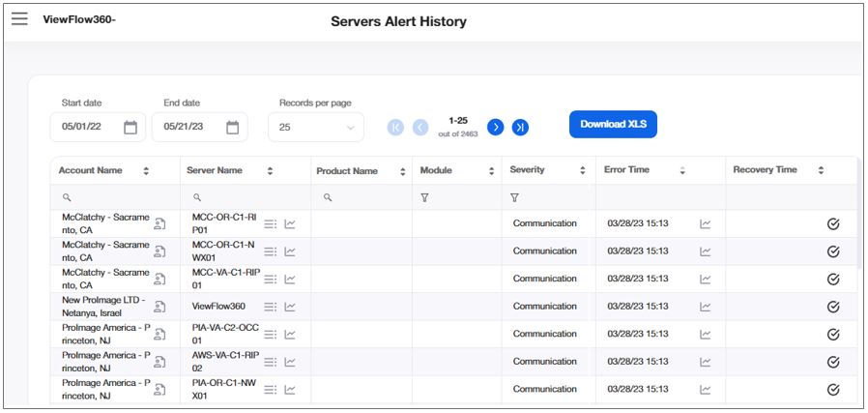Image resolution: width=868 pixels, height=413 pixels.
Task: Toggle recovery checkmark in first alert row
Action: 833,224
